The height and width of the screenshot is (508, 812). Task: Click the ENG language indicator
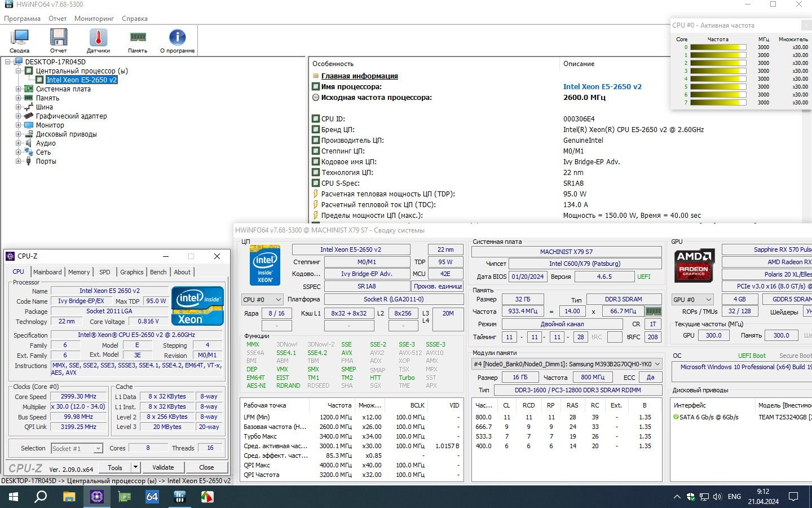[x=734, y=497]
